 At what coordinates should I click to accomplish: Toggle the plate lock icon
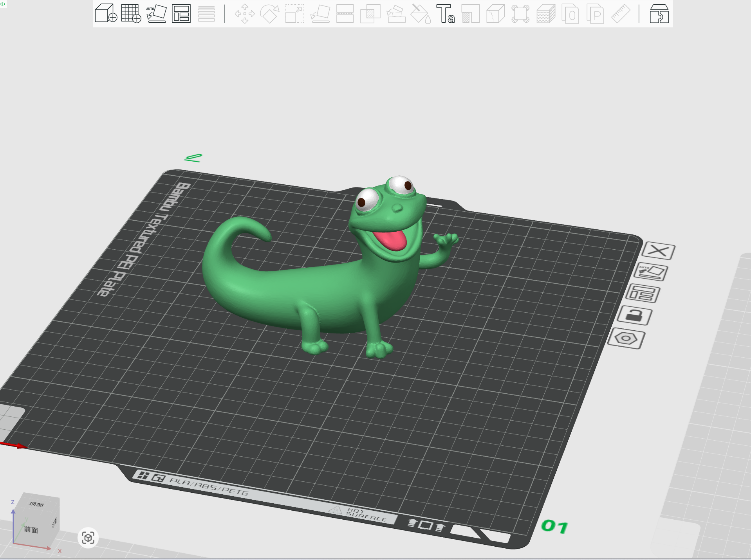coord(634,315)
